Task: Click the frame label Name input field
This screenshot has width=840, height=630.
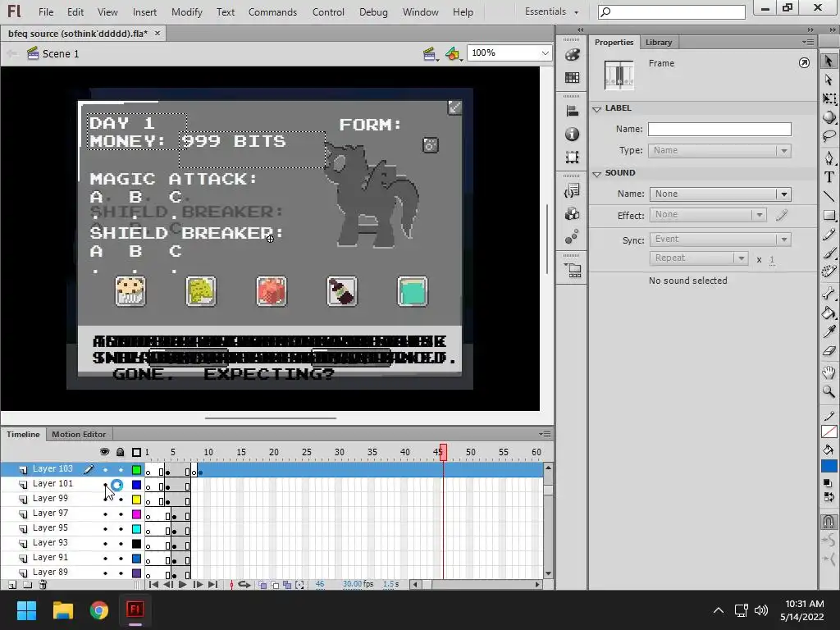Action: (x=719, y=129)
